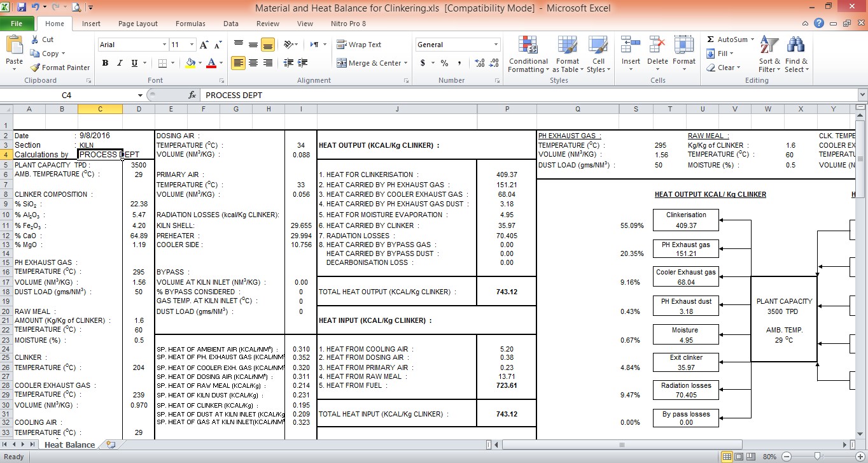Toggle Center horizontal alignment

click(253, 63)
